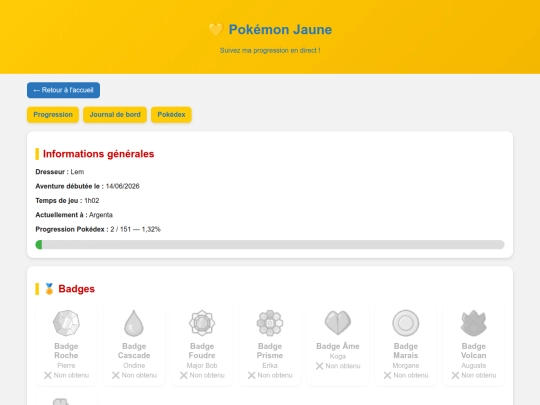This screenshot has width=540, height=405.
Task: Click the X mark under Koga
Action: point(319,366)
